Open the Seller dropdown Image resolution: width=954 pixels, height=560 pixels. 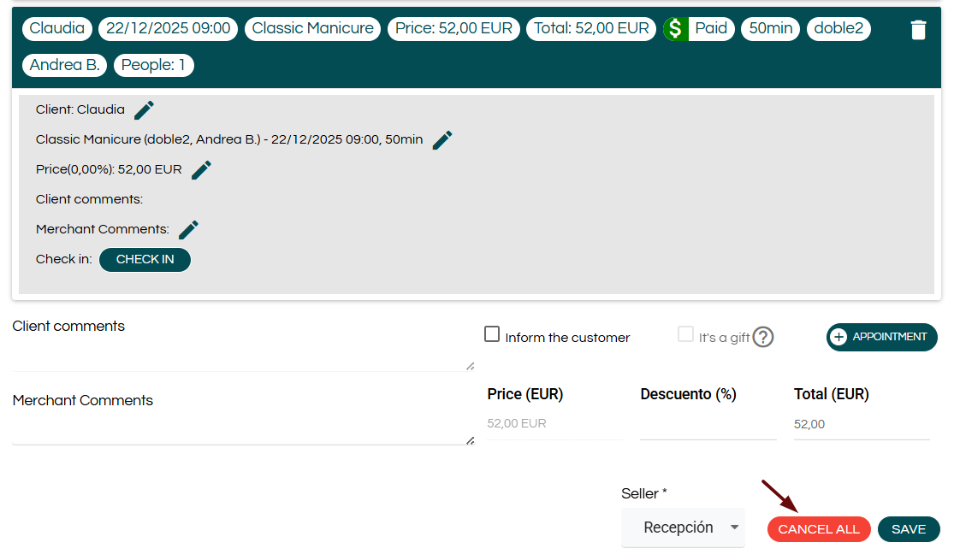682,528
